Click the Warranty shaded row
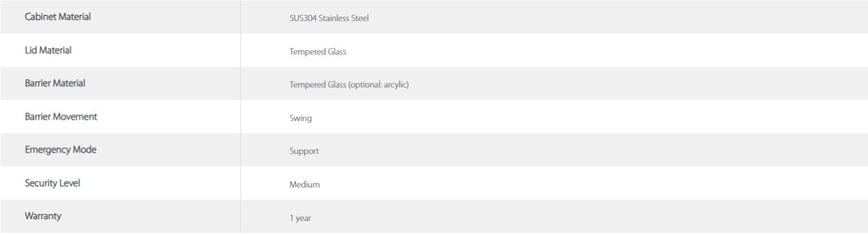The image size is (868, 234). pyautogui.click(x=434, y=217)
